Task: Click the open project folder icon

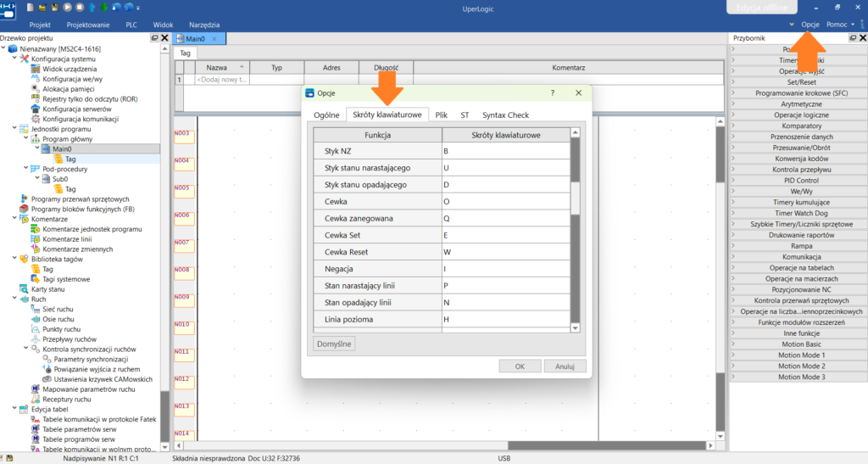Action: 42,7
